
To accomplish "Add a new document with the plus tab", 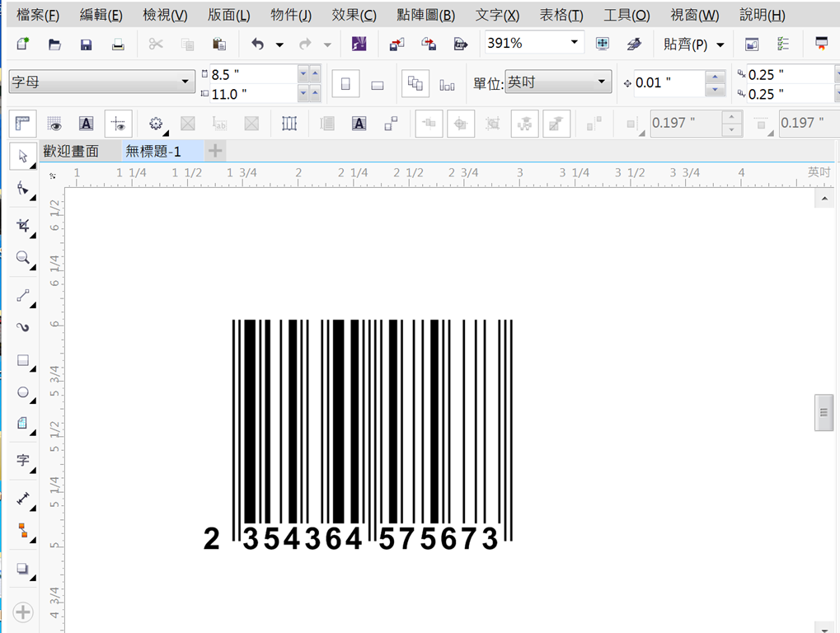I will [x=215, y=151].
